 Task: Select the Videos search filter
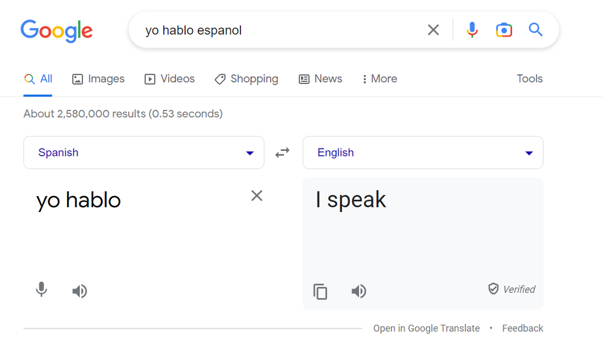[169, 78]
